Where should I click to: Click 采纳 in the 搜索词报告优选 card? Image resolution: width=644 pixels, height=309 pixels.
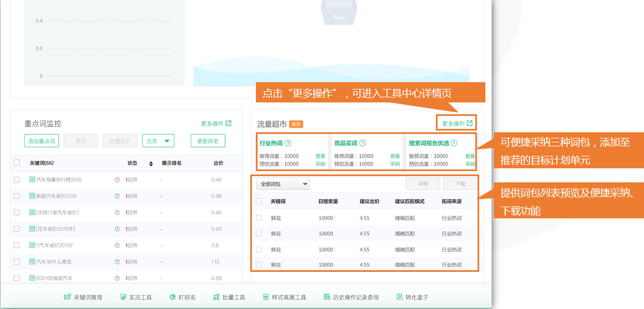pyautogui.click(x=470, y=164)
